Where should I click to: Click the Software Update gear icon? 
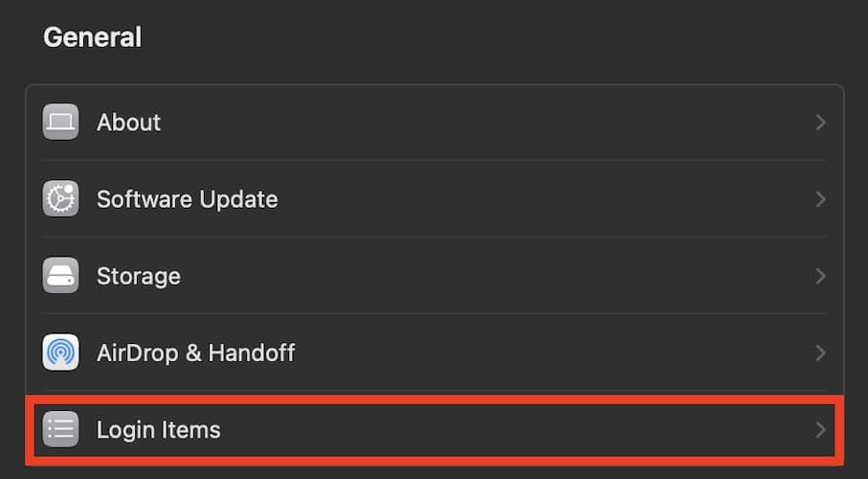pyautogui.click(x=61, y=199)
